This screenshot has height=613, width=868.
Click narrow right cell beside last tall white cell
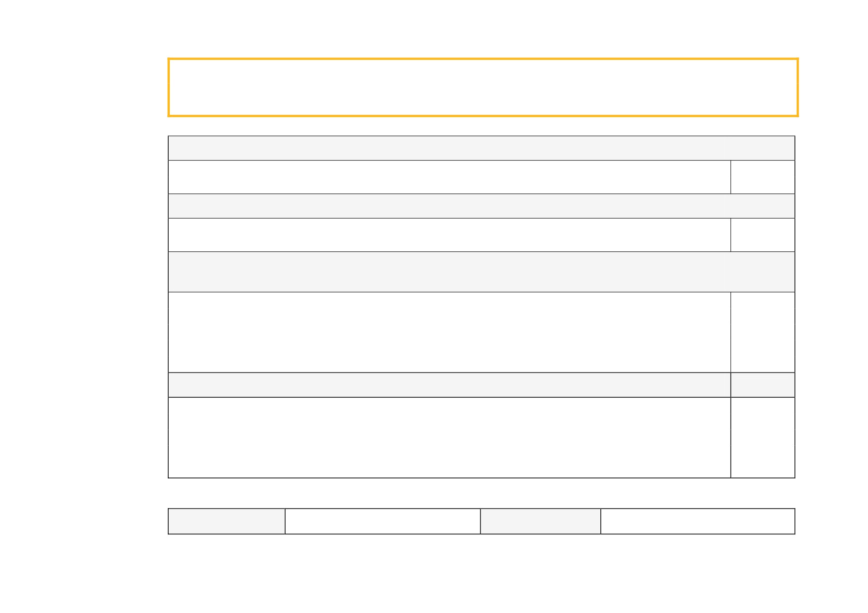pos(763,437)
